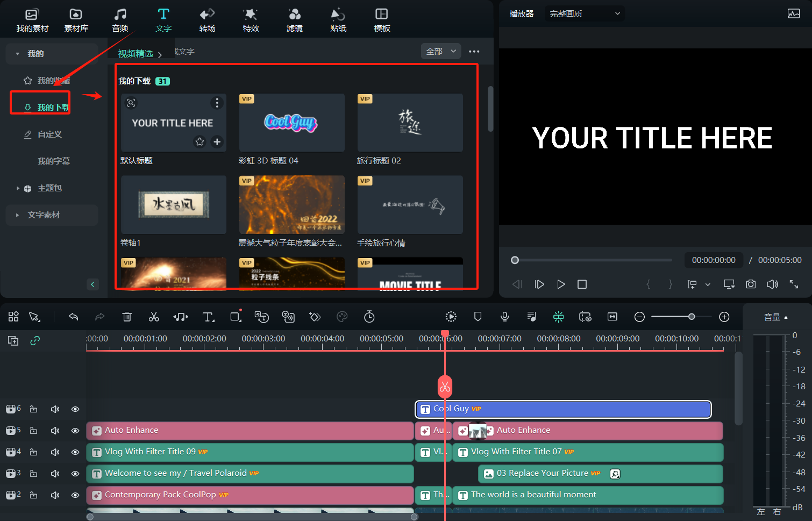Switch to the 转场 tab
The image size is (812, 521).
[x=207, y=20]
